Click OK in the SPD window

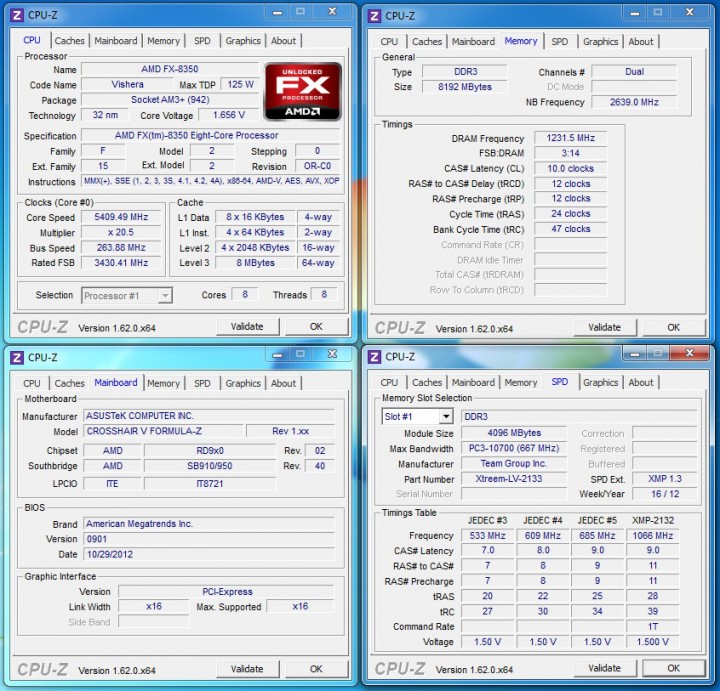coord(673,669)
